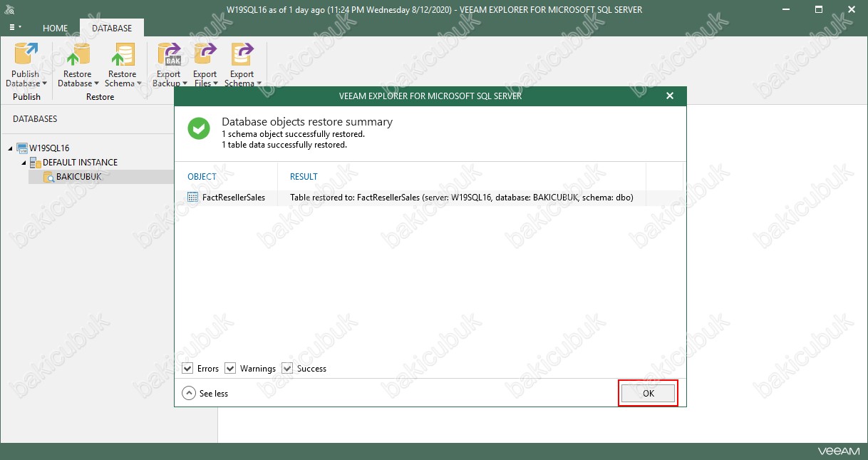
Task: Open the Publish Database dropdown arrow
Action: [44, 83]
